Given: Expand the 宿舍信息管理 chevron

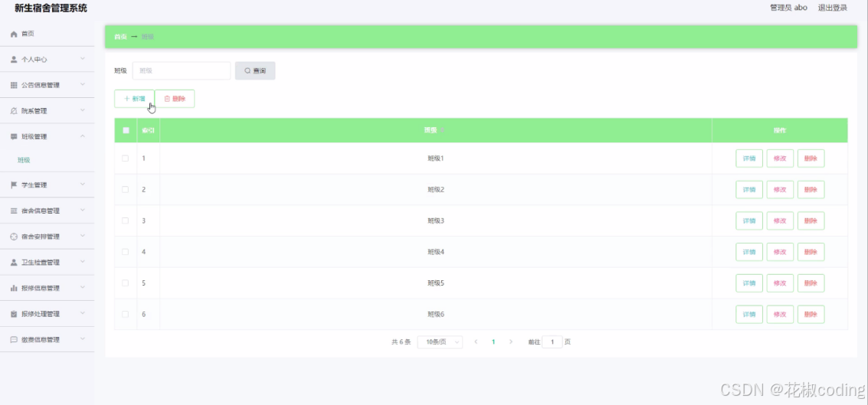Looking at the screenshot, I should point(83,211).
